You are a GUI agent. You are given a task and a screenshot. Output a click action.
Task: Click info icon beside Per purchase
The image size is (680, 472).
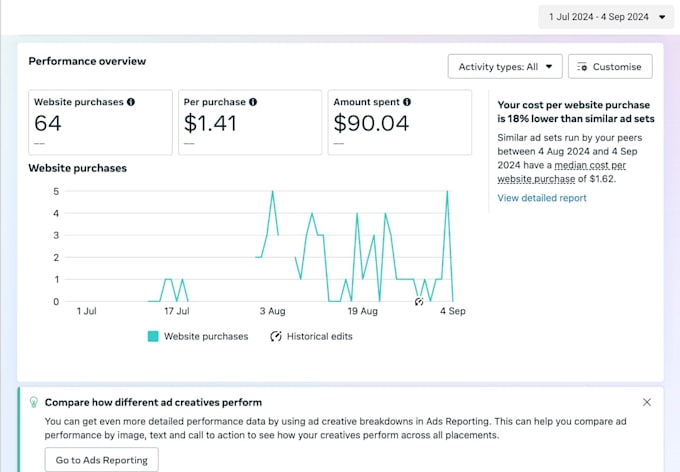[253, 102]
